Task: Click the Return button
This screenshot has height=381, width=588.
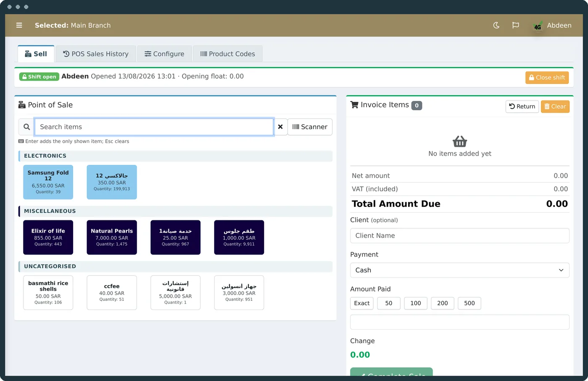Action: 522,106
